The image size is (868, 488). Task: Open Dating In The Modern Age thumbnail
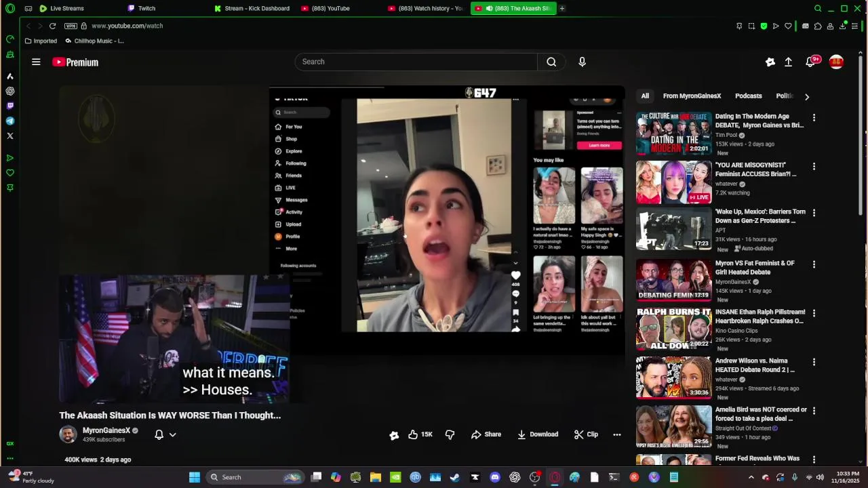point(674,134)
